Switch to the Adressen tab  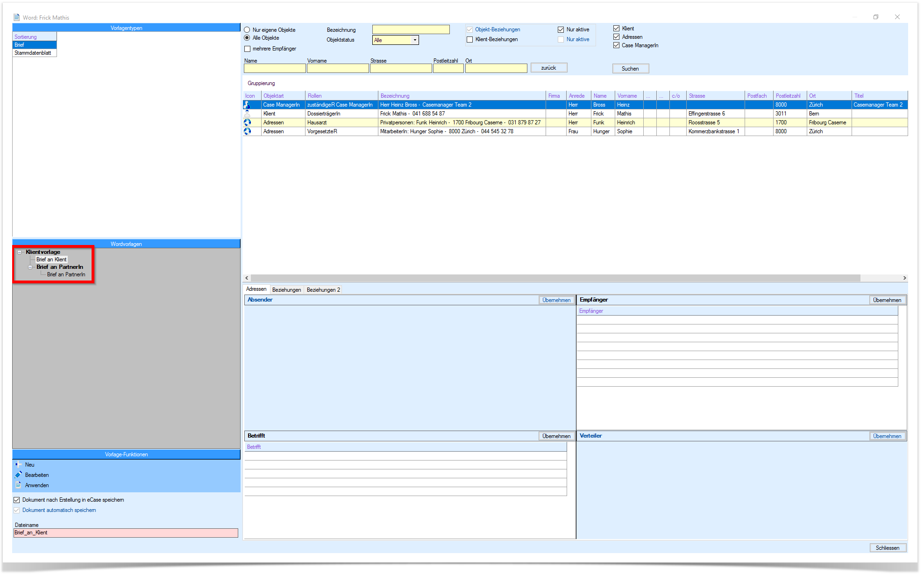click(256, 289)
